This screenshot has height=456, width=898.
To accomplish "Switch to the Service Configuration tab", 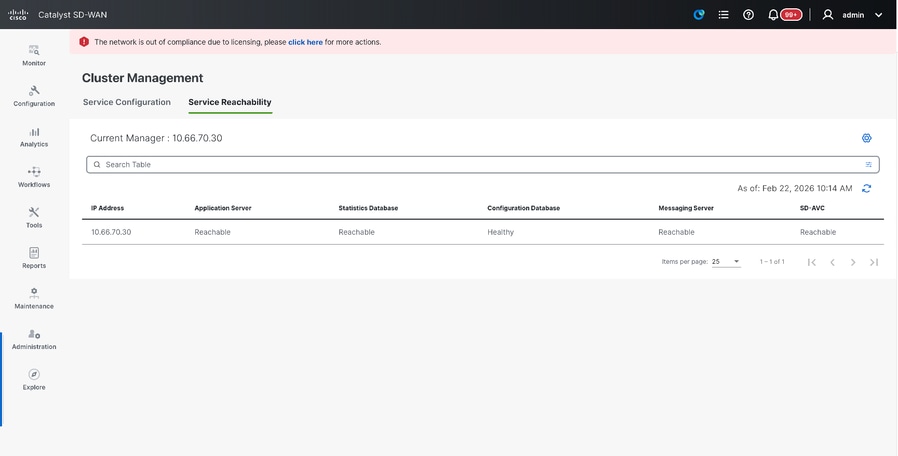I will pos(127,102).
